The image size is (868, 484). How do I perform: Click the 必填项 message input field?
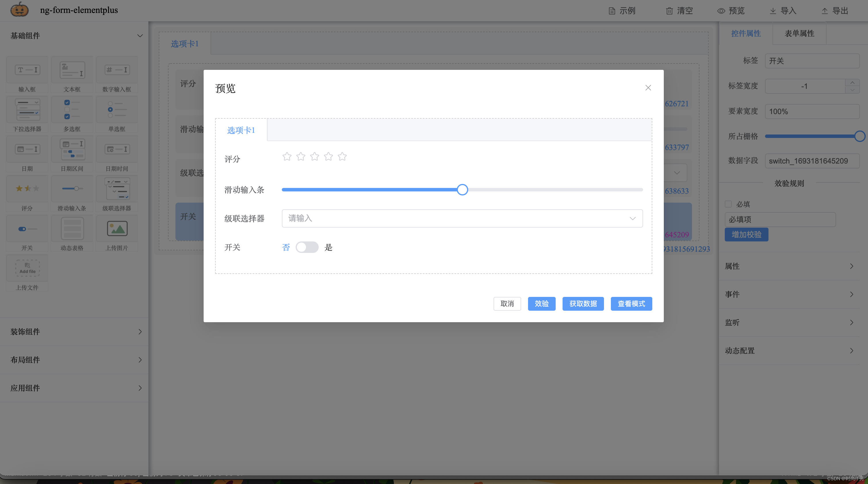tap(780, 219)
